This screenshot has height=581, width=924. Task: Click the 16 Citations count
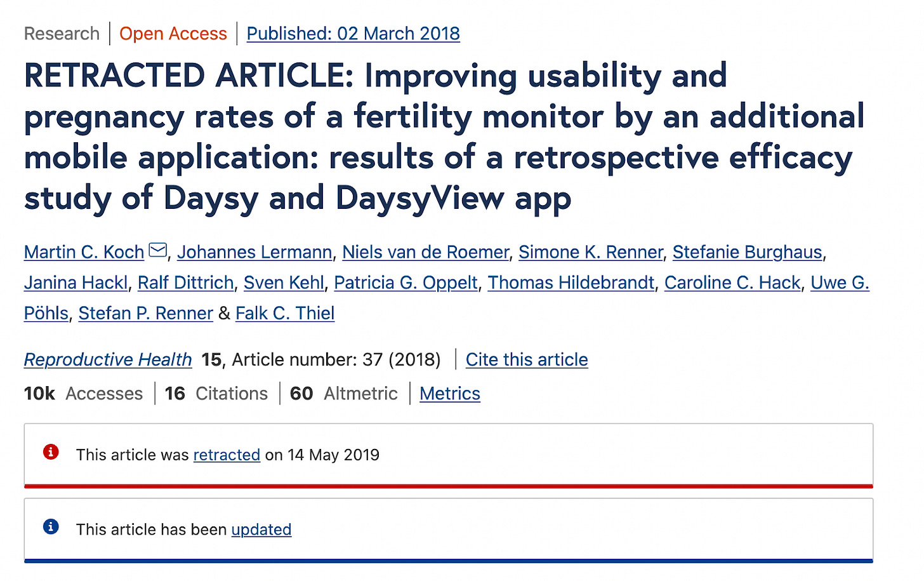click(216, 394)
